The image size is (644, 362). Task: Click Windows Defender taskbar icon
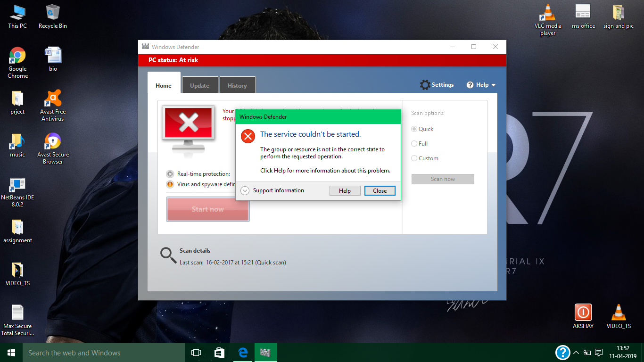coord(266,353)
